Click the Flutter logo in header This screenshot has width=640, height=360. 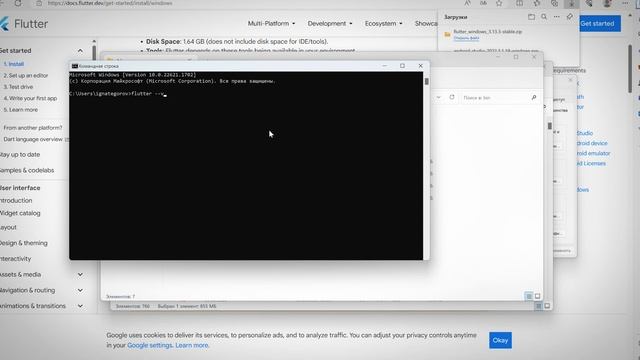[x=24, y=24]
